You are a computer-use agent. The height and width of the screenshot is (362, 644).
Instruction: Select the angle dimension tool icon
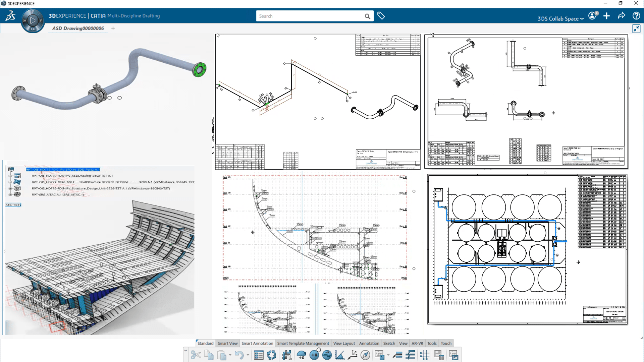pyautogui.click(x=339, y=355)
